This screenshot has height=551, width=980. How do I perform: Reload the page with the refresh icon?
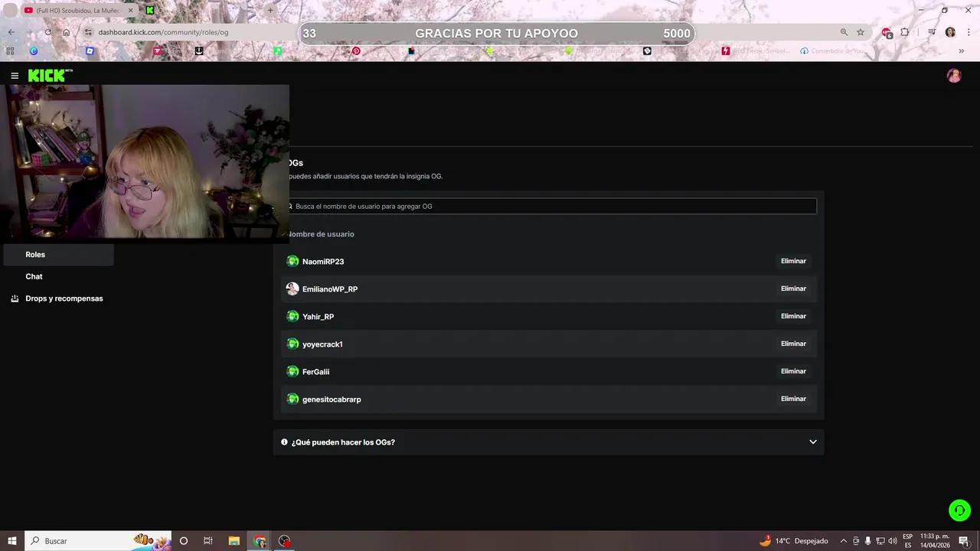pyautogui.click(x=47, y=32)
